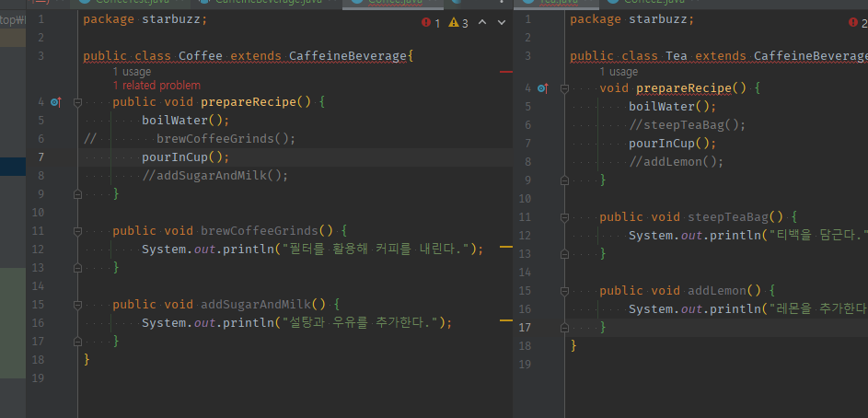Click 'package starbuzz;' in Tea.java
The width and height of the screenshot is (868, 418).
pos(632,19)
